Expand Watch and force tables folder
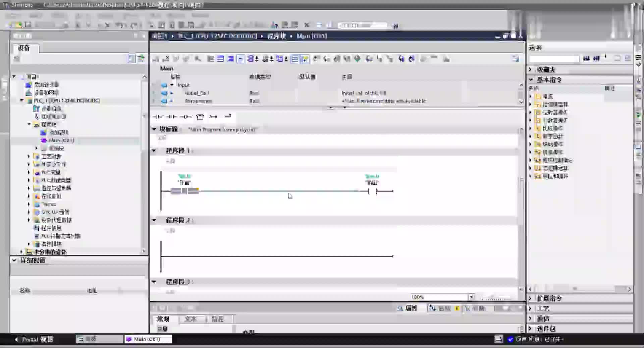This screenshot has width=644, height=348. (29, 188)
